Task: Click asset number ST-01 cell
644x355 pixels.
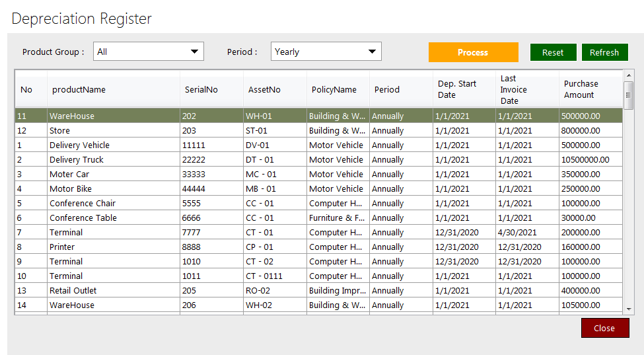Action: 257,131
